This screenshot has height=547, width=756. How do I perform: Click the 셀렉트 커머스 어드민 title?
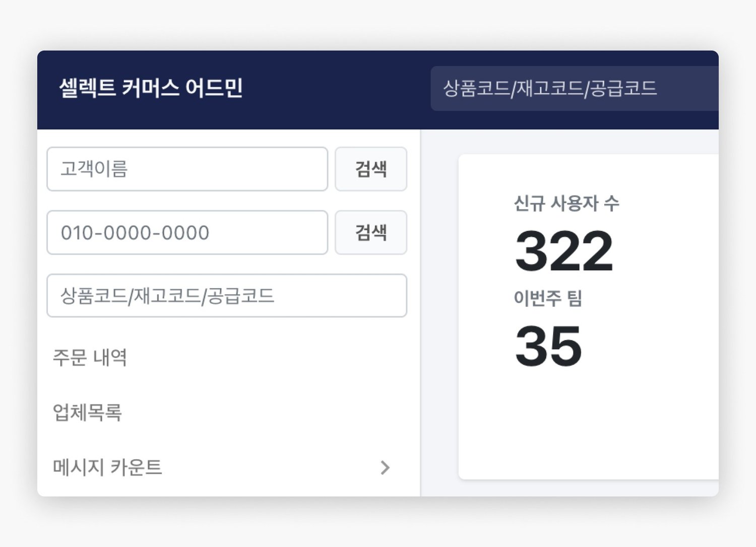(x=151, y=88)
